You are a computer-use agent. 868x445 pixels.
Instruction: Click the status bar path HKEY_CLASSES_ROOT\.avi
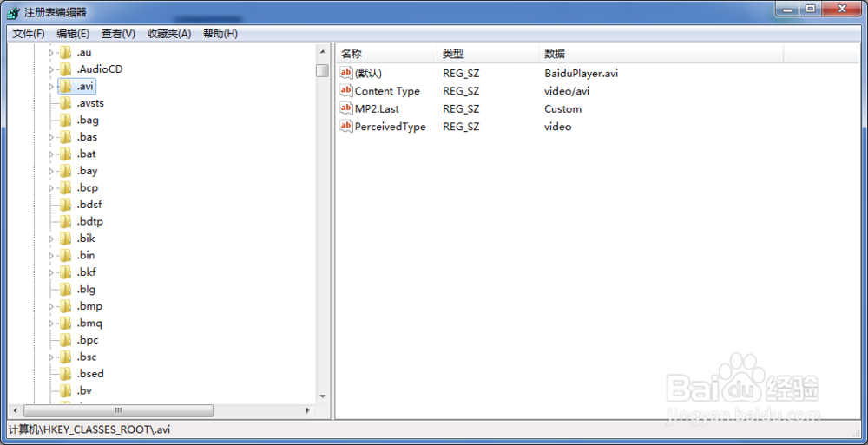tap(89, 429)
